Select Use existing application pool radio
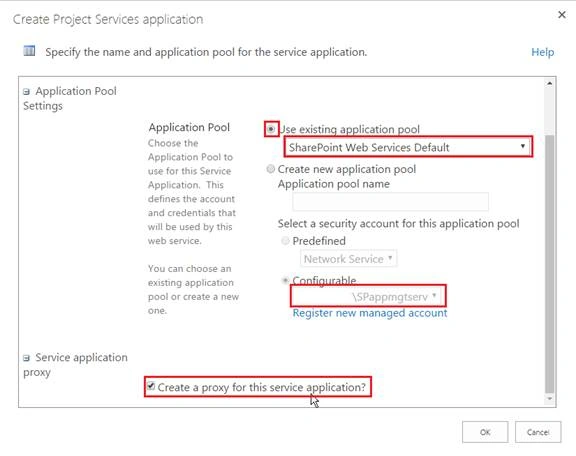This screenshot has height=456, width=576. (x=271, y=129)
